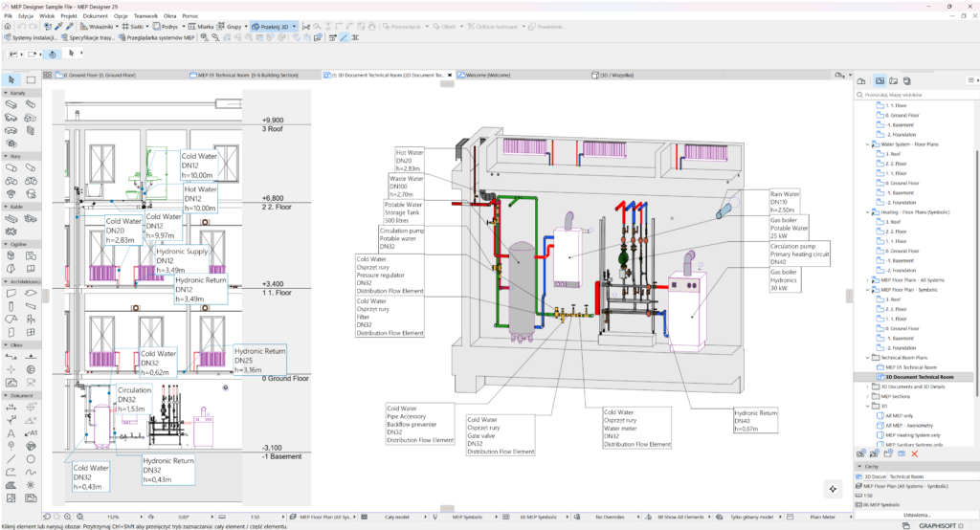Click zoom in magnifier in status bar
This screenshot has width=980, height=530.
tap(68, 517)
